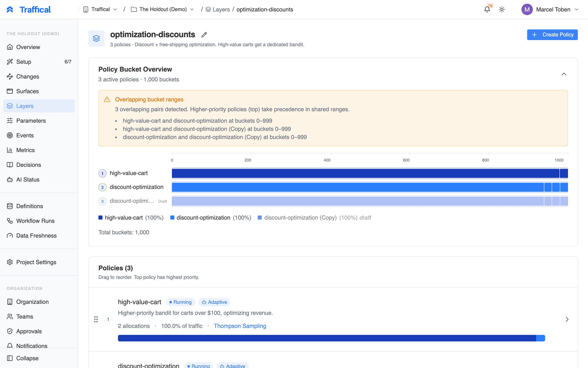Click the Approvals shield icon
This screenshot has width=588, height=368.
[x=10, y=331]
